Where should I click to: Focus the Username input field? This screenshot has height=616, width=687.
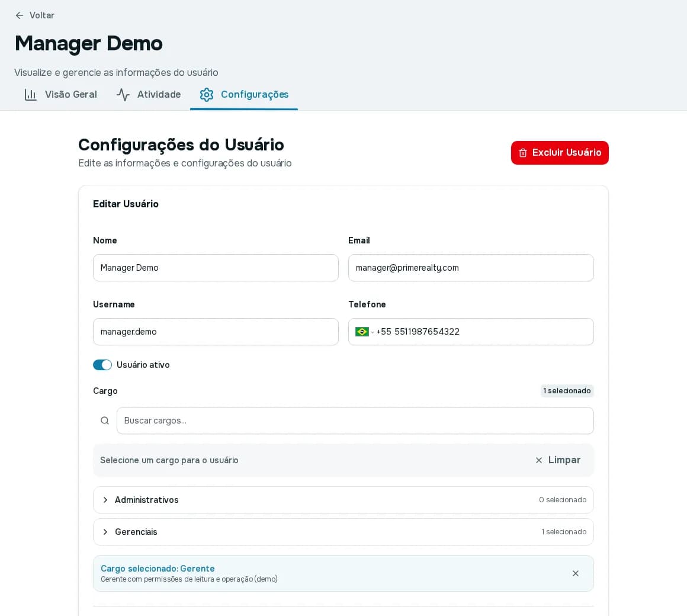[216, 332]
